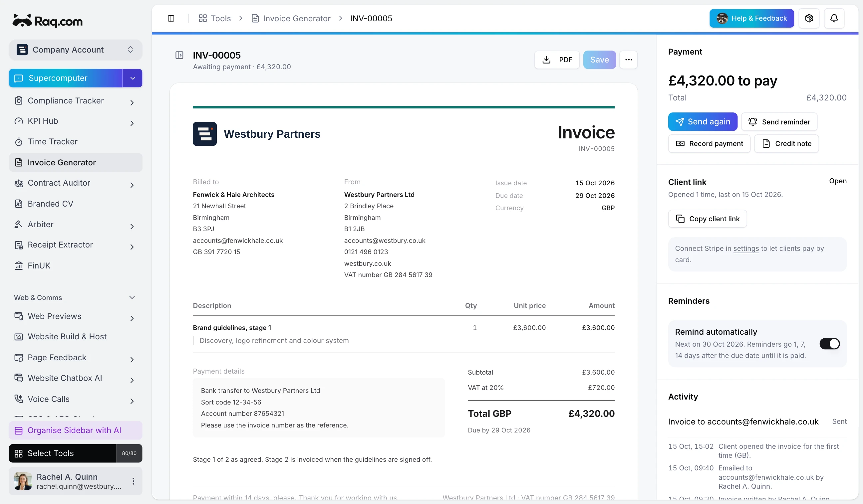This screenshot has height=504, width=863.
Task: Copy client link
Action: [707, 219]
